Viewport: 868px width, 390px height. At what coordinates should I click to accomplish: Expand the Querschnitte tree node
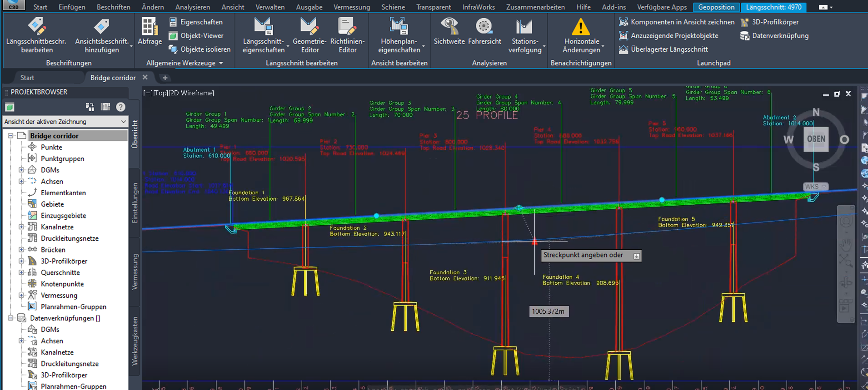(21, 272)
